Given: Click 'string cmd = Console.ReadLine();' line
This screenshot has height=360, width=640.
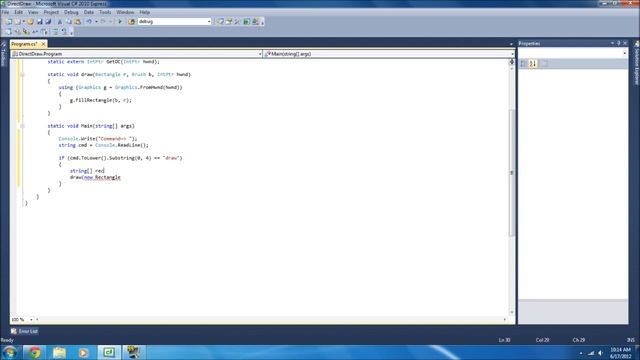Looking at the screenshot, I should (x=103, y=145).
